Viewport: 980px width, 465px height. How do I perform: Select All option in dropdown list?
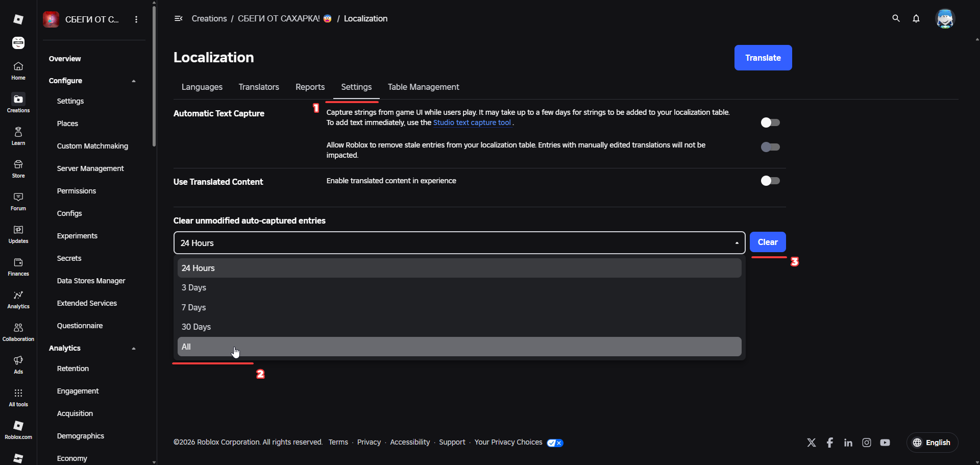(x=459, y=347)
